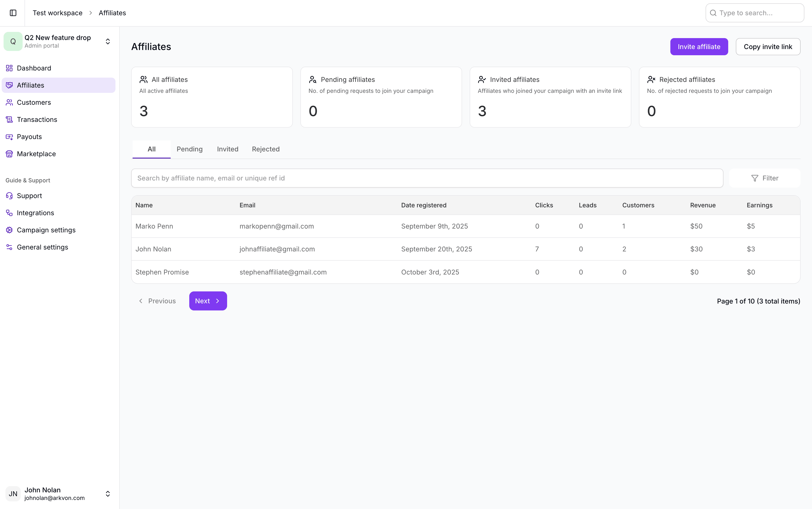Open General settings in sidebar

click(42, 247)
